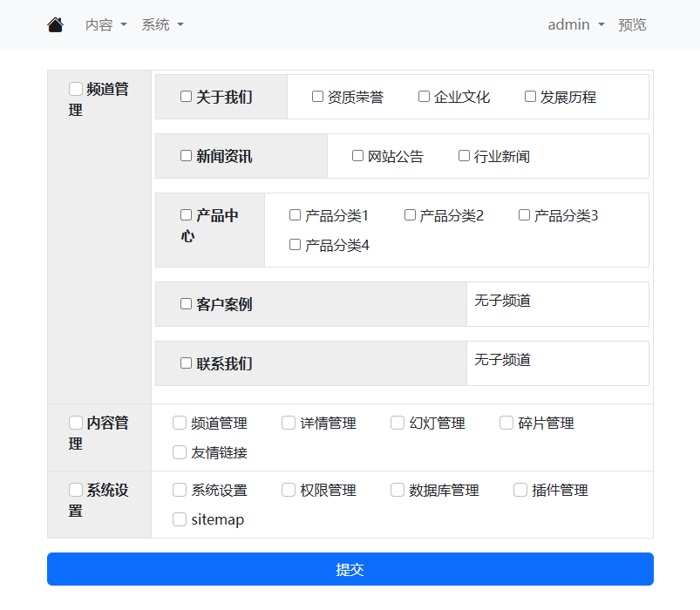Tick the 新闻资讯 checkbox
Screen dimensions: 700x610
click(186, 156)
